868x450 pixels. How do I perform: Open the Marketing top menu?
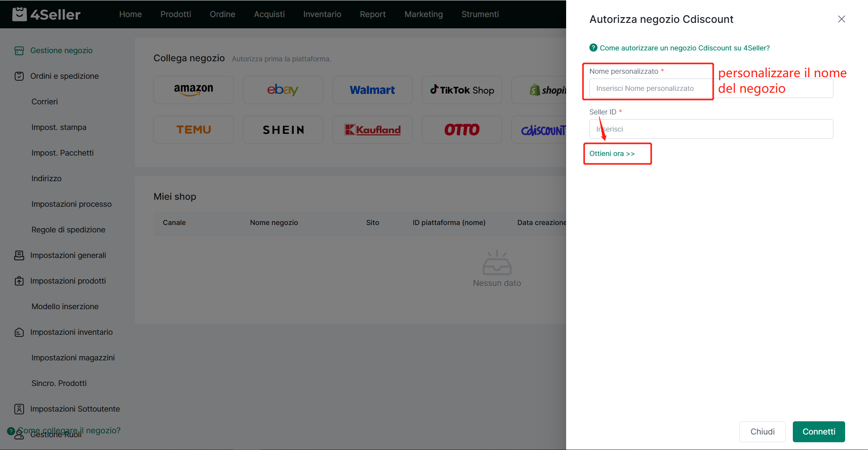tap(424, 14)
